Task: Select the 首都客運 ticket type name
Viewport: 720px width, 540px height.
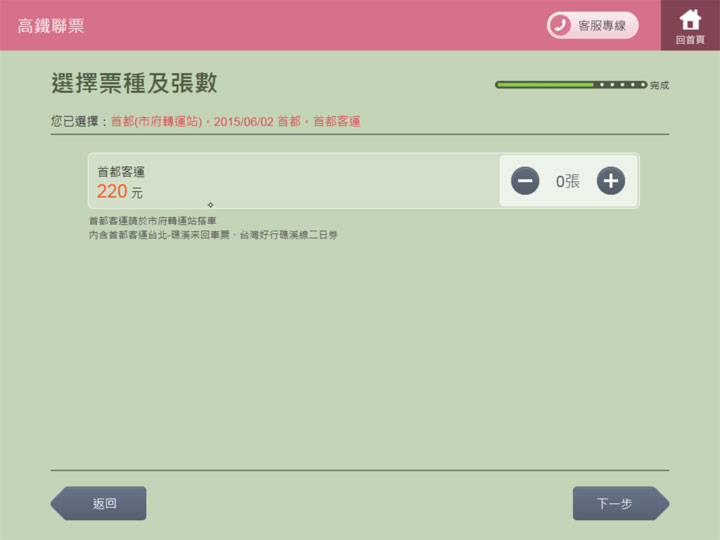Action: coord(121,172)
